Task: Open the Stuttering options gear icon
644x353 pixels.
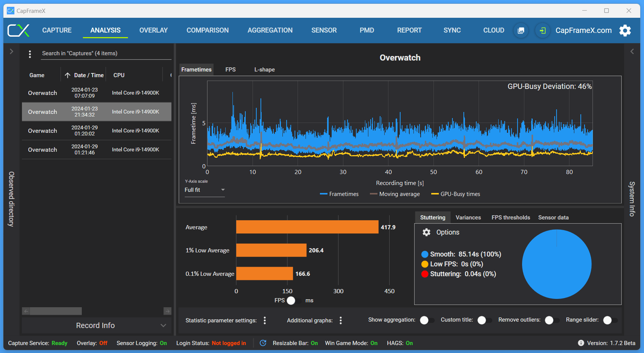Action: 427,232
